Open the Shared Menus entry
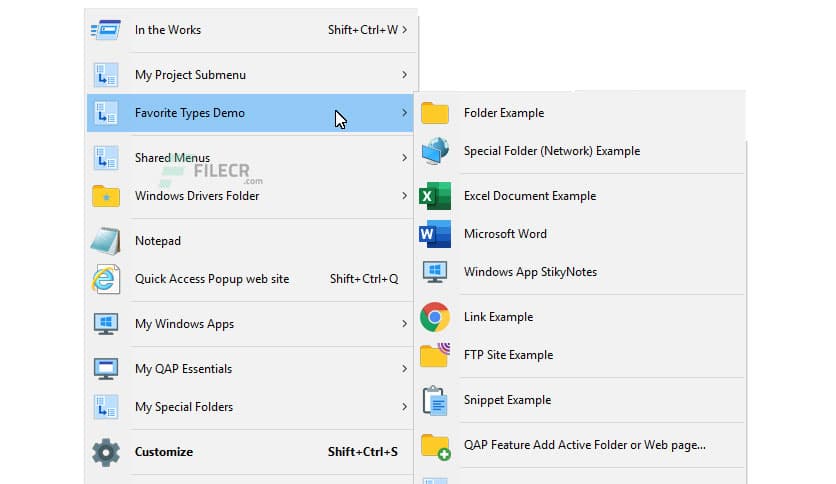Screen dimensions: 836x484 250,158
